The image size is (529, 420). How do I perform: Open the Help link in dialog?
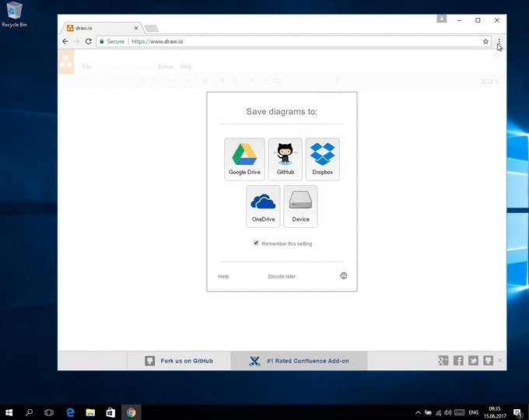(223, 276)
